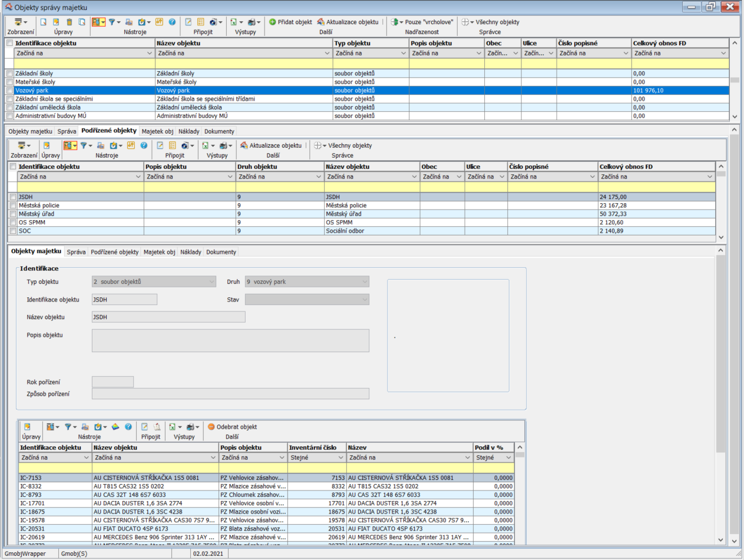Toggle the select-all checkbox in top grid header
This screenshot has height=560, width=744.
[9, 43]
